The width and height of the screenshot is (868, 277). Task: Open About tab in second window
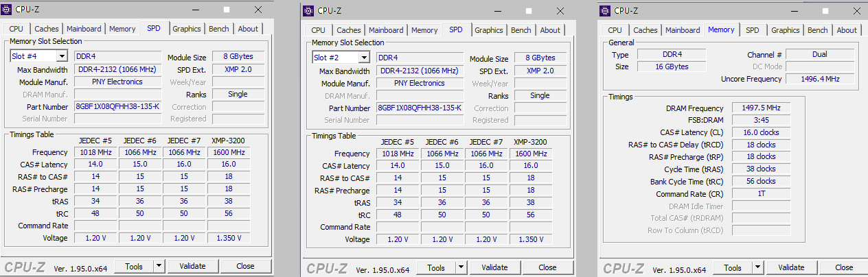(x=550, y=30)
